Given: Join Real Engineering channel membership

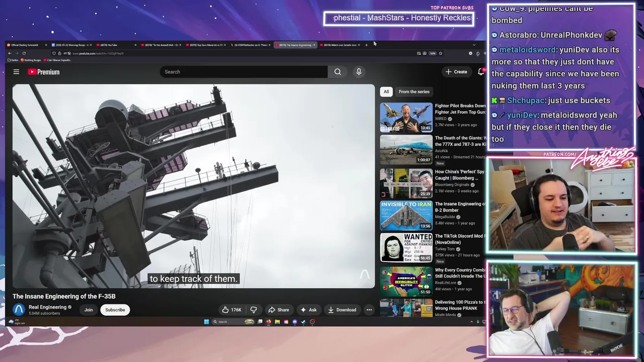Looking at the screenshot, I should [89, 310].
